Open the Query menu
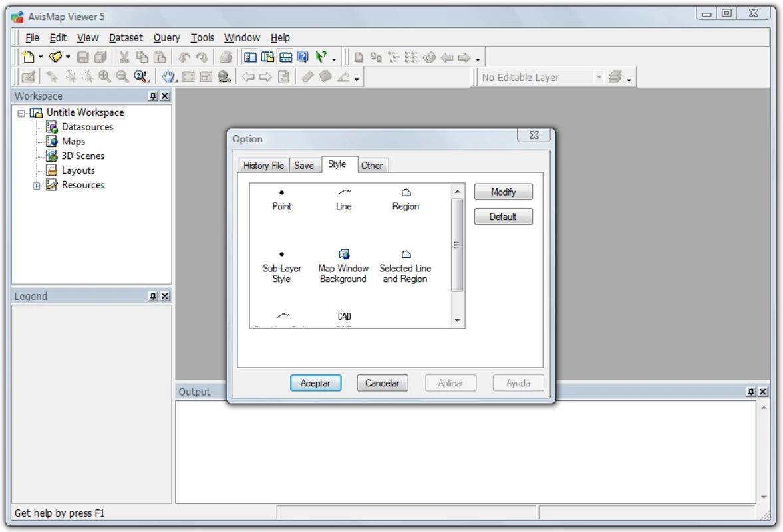The width and height of the screenshot is (783, 532). (x=166, y=37)
